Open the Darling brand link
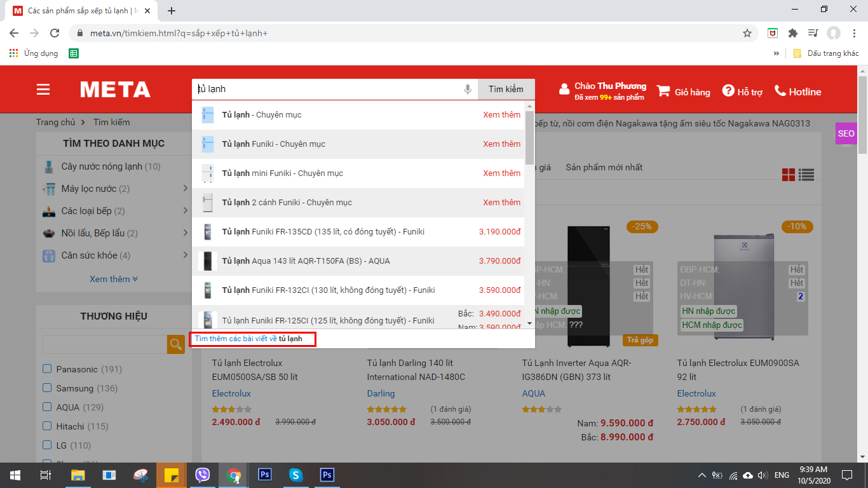Viewport: 868px width, 488px height. point(381,393)
